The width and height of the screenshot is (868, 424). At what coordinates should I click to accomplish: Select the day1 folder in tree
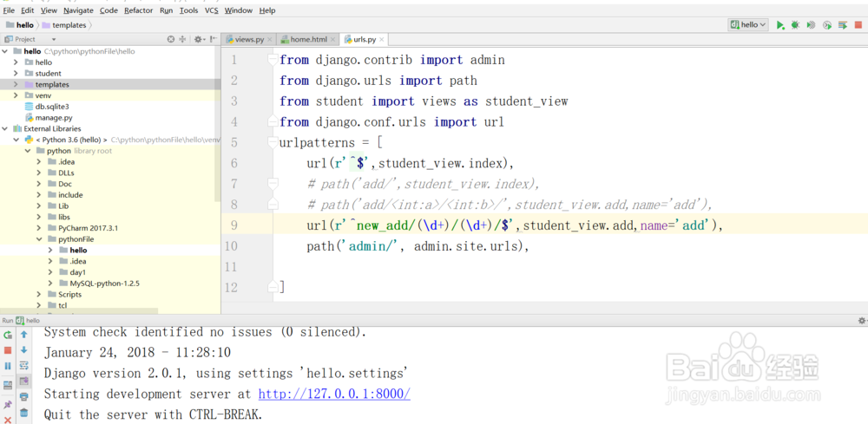[x=72, y=272]
